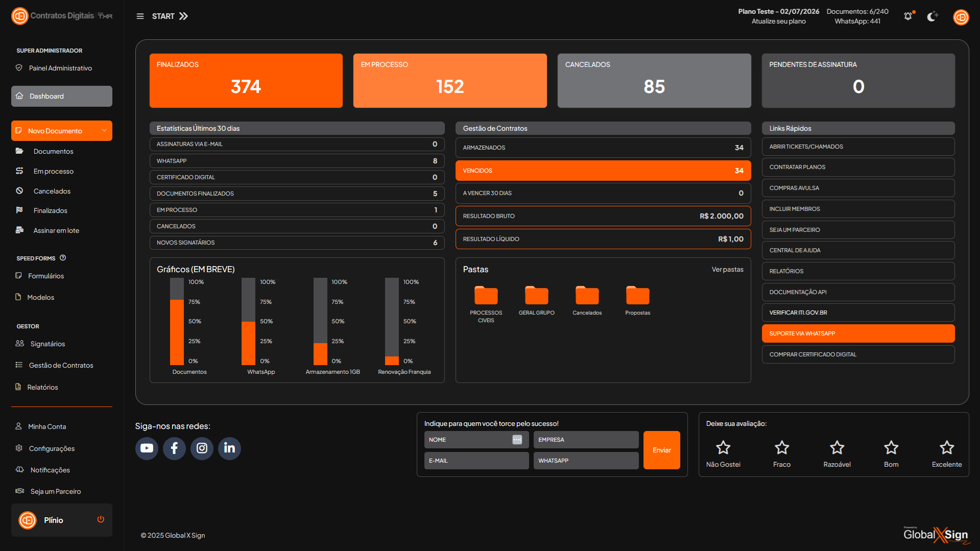Click the Ver pastas link
The height and width of the screenshot is (551, 980).
click(x=727, y=270)
